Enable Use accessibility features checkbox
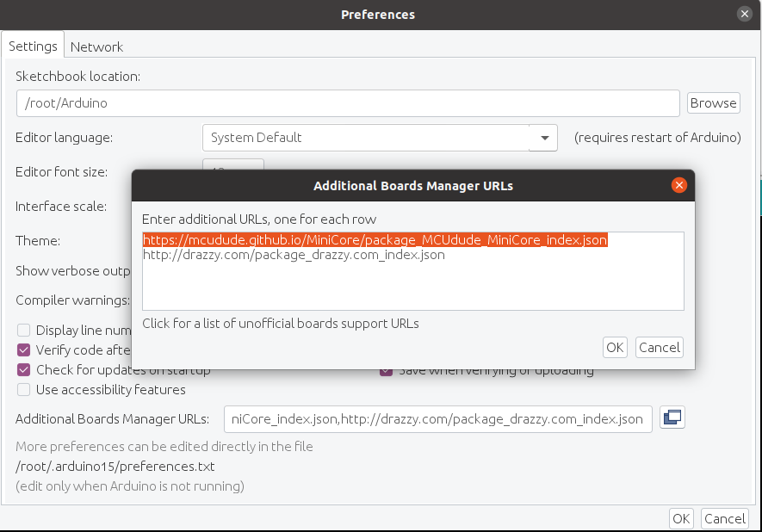Image resolution: width=762 pixels, height=532 pixels. (x=24, y=390)
